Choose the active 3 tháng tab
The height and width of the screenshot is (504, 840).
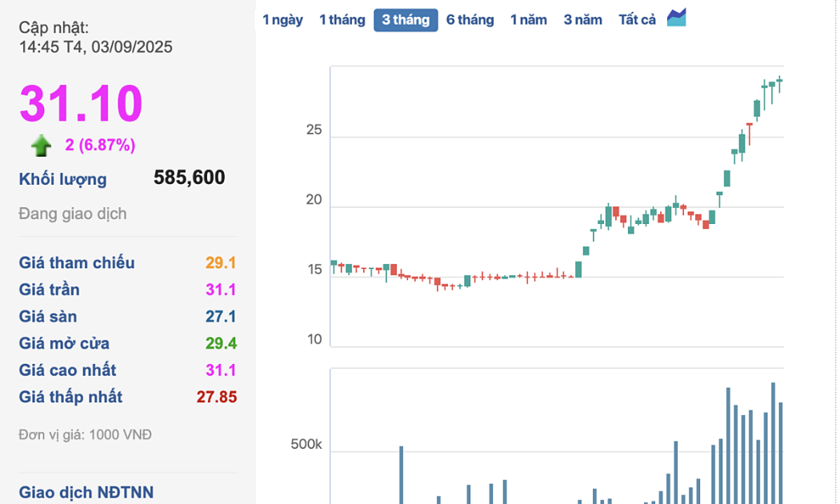point(406,20)
